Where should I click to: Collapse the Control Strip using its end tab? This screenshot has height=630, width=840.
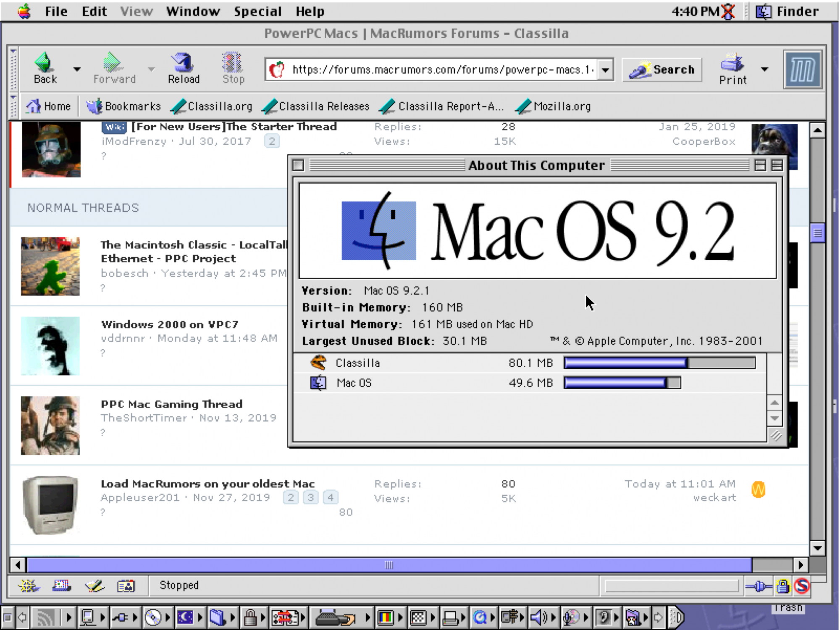pyautogui.click(x=677, y=617)
